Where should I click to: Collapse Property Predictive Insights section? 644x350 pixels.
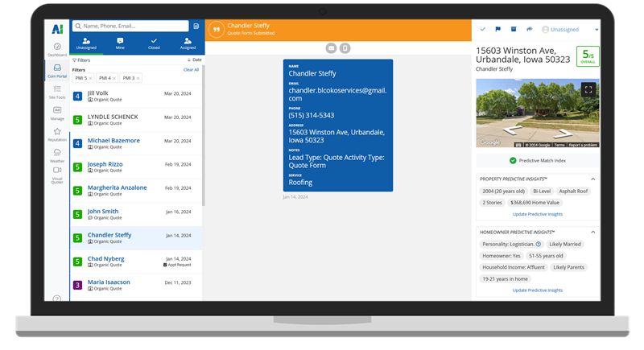click(x=593, y=179)
